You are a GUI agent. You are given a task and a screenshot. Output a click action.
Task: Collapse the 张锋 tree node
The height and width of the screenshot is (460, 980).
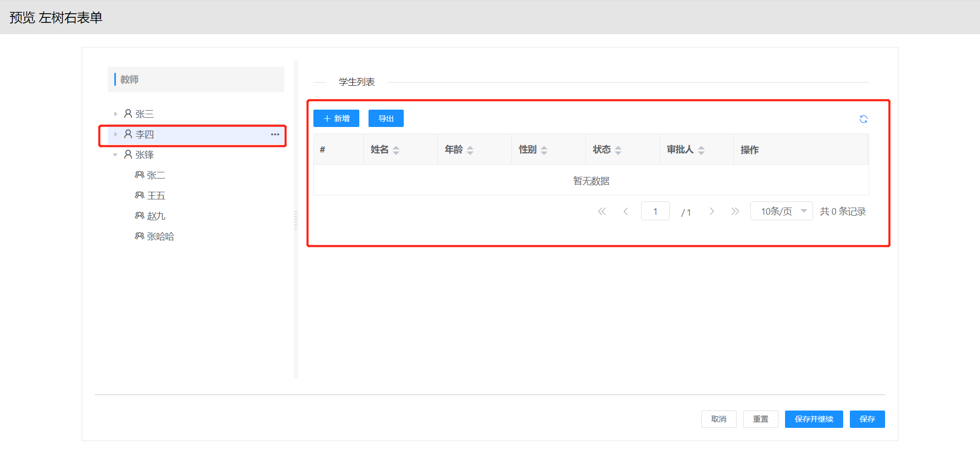pyautogui.click(x=115, y=155)
